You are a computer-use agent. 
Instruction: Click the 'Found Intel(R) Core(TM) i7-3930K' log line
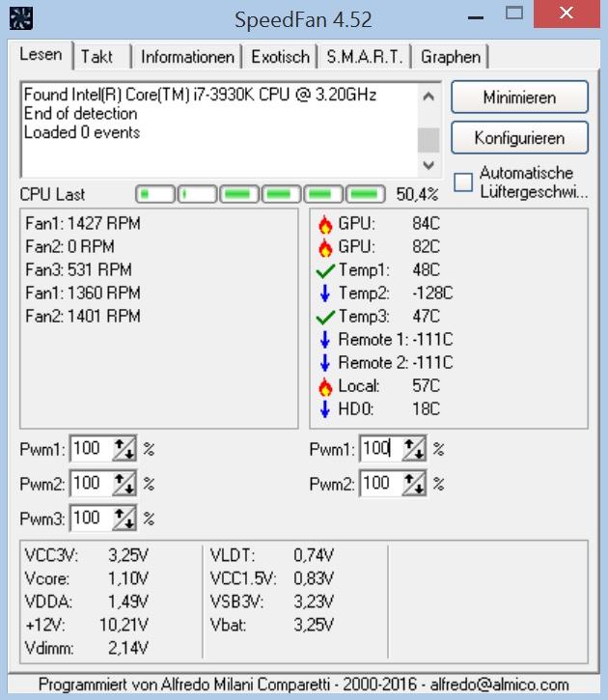201,95
